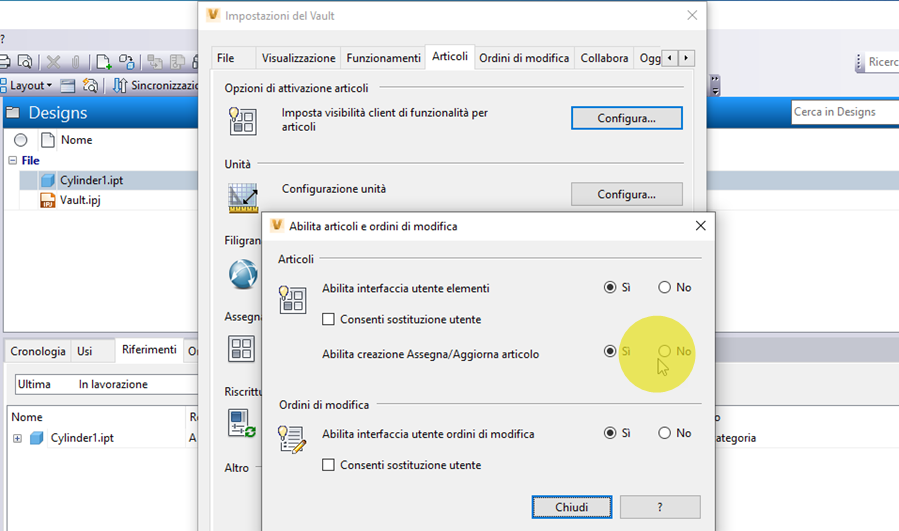Viewport: 899px width, 531px height.
Task: Click the article visibility lightbulb icon
Action: [243, 121]
